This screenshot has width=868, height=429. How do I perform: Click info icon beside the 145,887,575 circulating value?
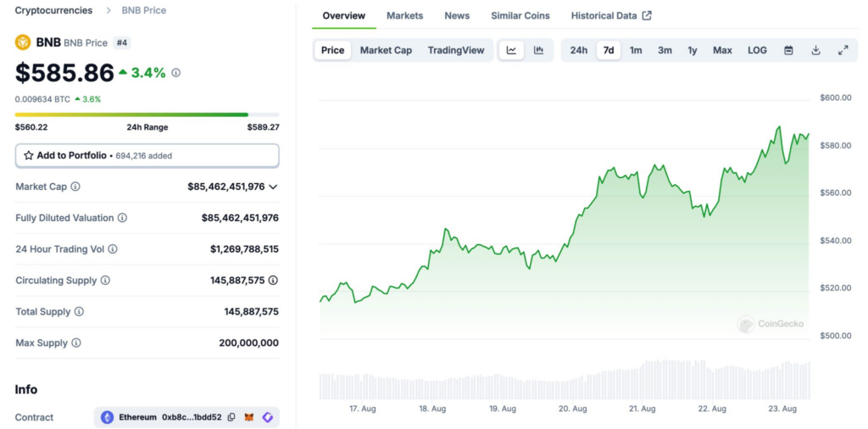coord(273,280)
